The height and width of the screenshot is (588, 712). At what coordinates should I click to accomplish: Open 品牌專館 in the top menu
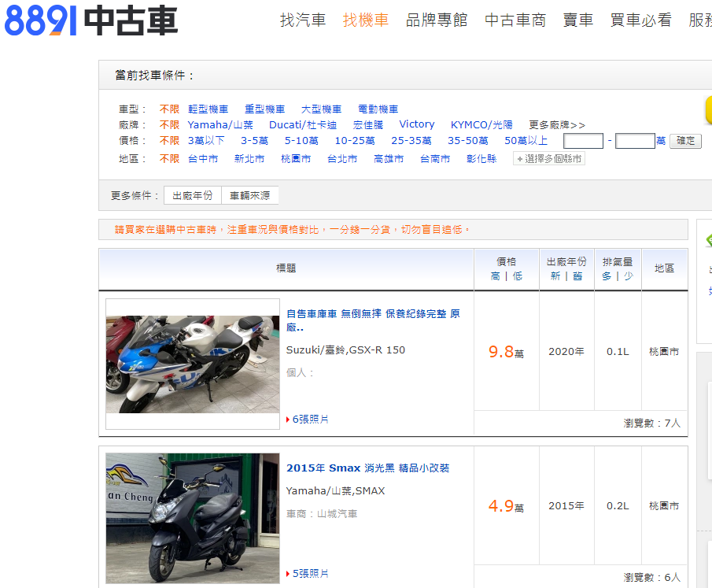[437, 20]
